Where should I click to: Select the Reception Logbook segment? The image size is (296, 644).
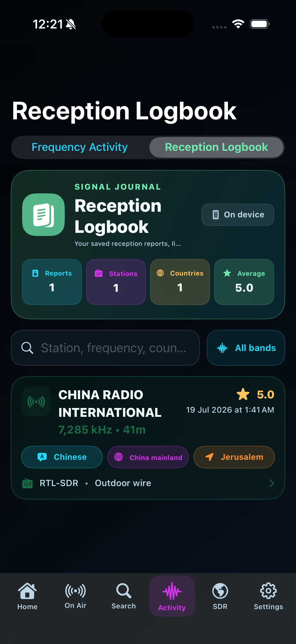click(x=216, y=147)
